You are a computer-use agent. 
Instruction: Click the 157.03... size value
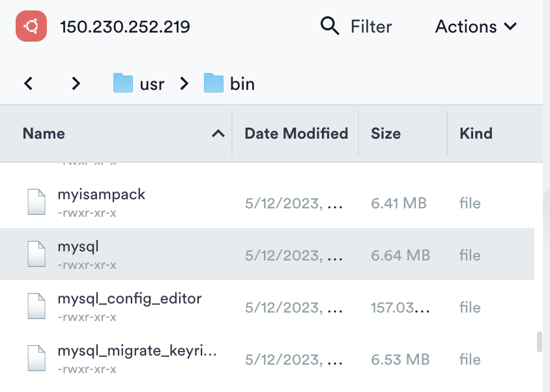tap(400, 308)
